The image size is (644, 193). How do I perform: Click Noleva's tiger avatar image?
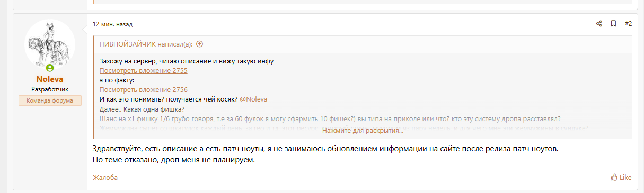pyautogui.click(x=50, y=44)
